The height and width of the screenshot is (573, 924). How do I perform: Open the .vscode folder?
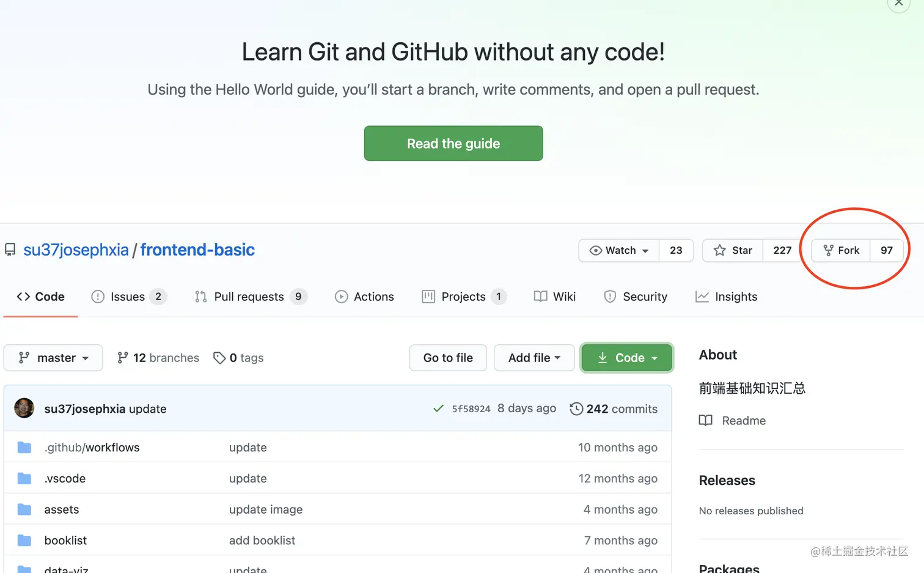[65, 479]
